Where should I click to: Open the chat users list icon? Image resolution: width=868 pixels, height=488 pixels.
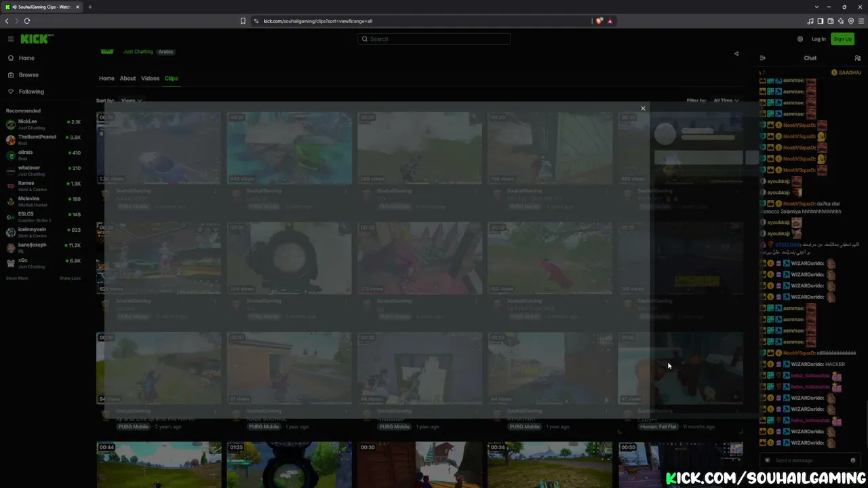click(858, 58)
